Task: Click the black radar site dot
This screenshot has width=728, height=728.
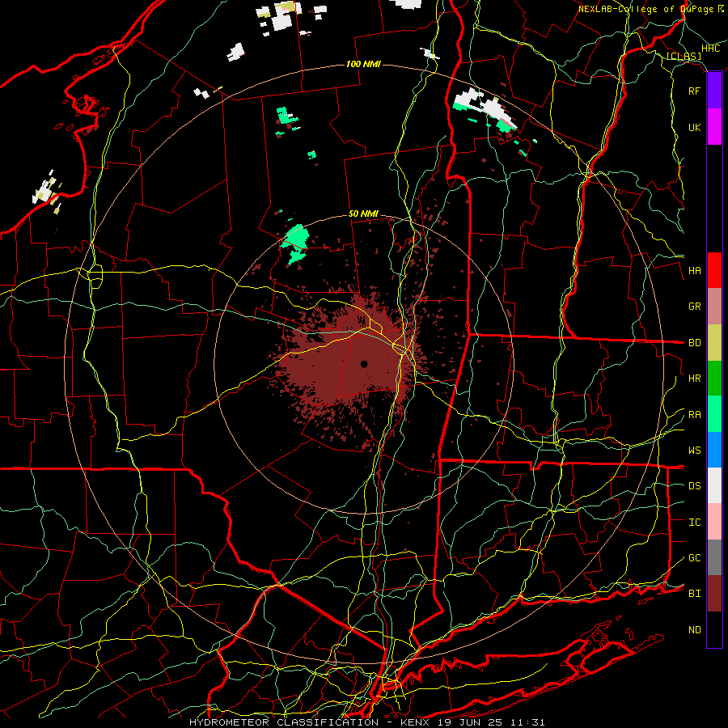Action: (364, 364)
